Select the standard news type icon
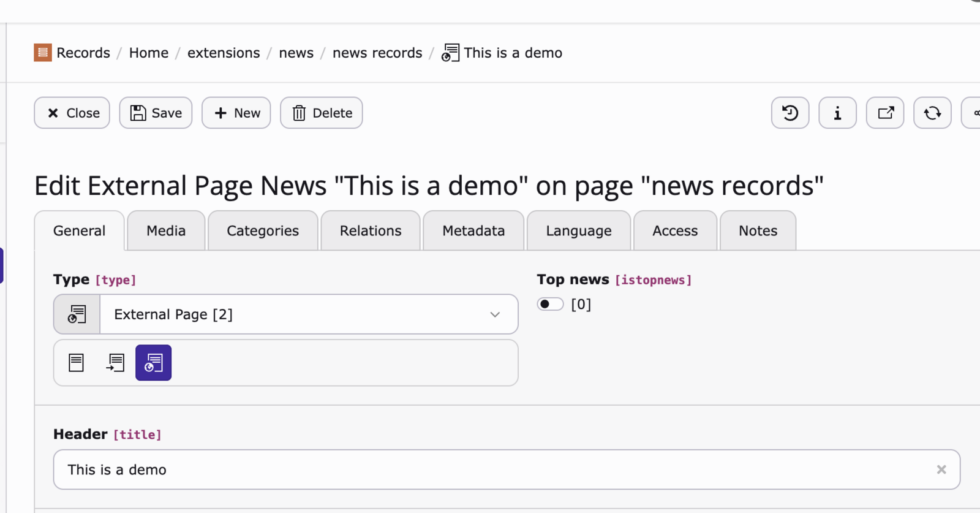This screenshot has height=513, width=980. 77,363
